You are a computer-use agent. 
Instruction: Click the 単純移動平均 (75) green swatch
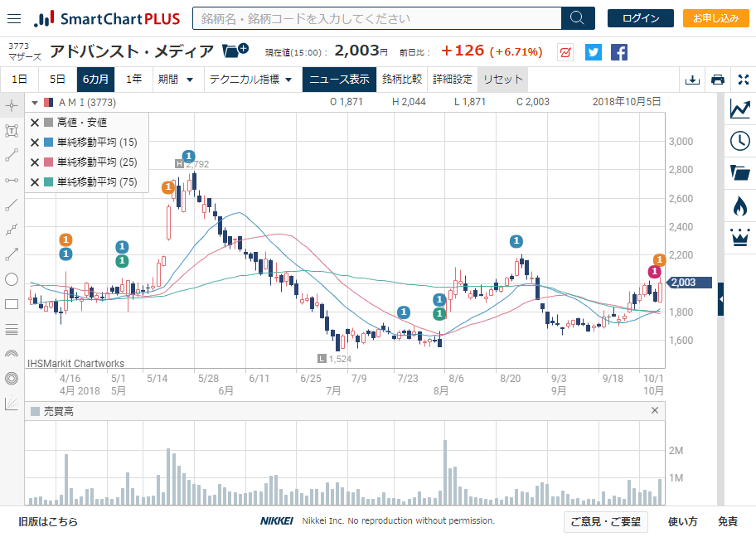point(48,182)
